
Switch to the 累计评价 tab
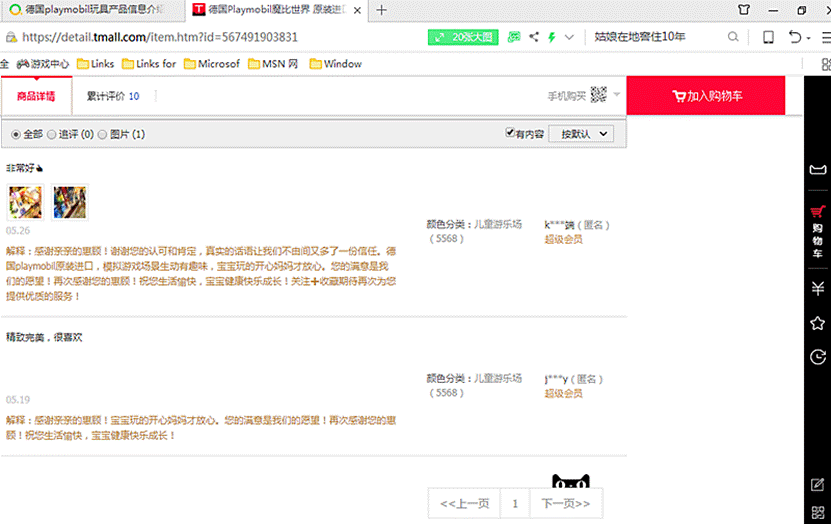(112, 97)
